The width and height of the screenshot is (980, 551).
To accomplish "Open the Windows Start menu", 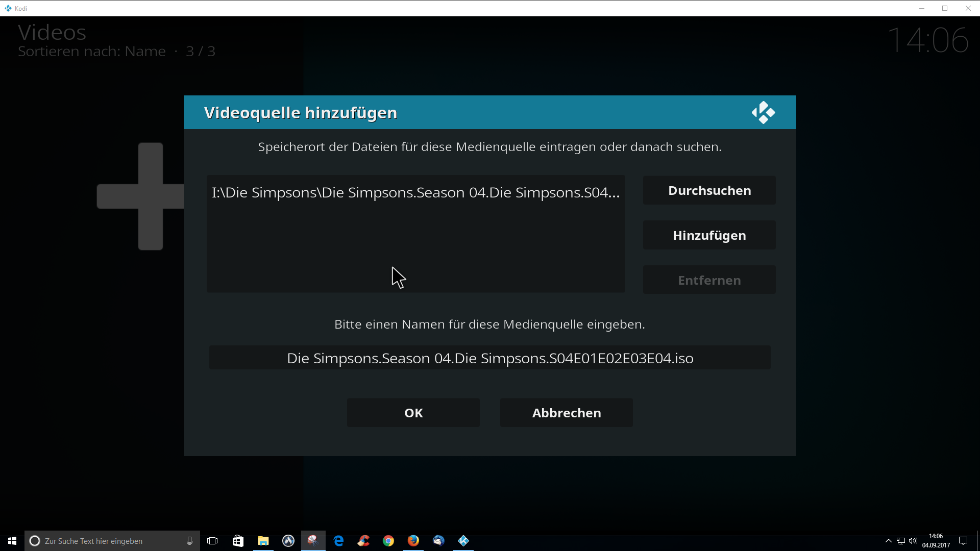I will 12,541.
